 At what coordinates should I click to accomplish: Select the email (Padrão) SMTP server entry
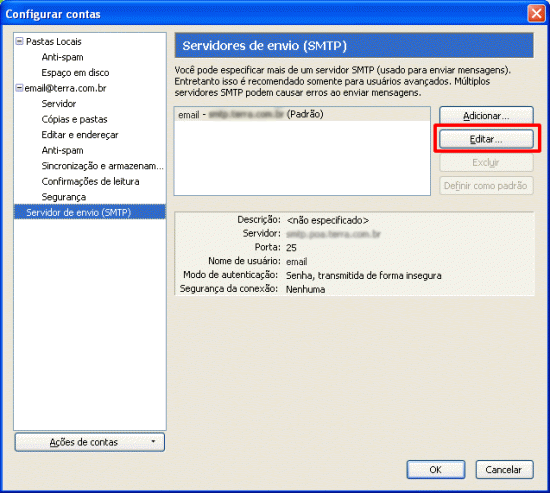(x=302, y=114)
